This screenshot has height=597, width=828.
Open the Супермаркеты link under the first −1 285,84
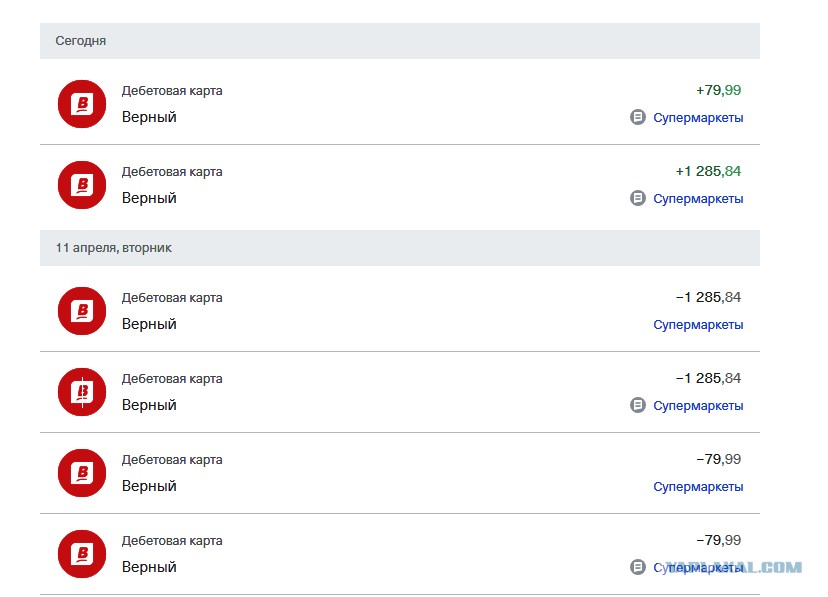(698, 325)
